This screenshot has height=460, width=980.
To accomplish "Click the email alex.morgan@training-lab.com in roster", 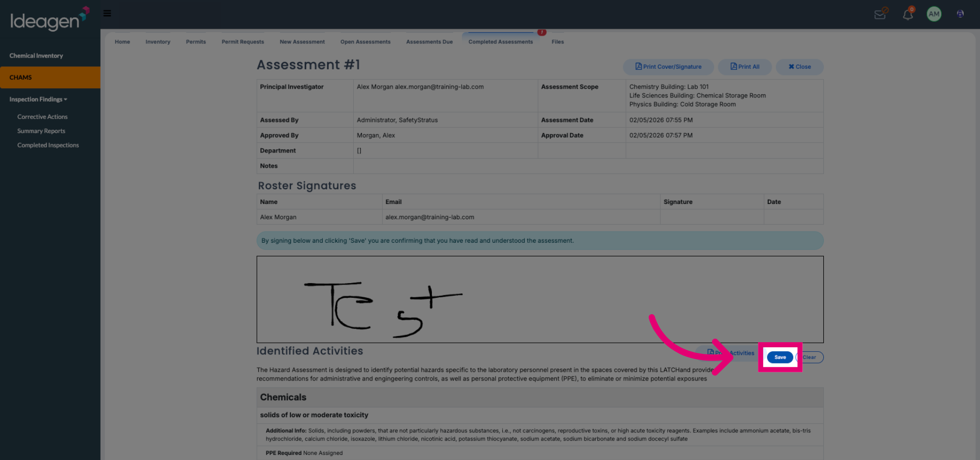I will [x=430, y=217].
